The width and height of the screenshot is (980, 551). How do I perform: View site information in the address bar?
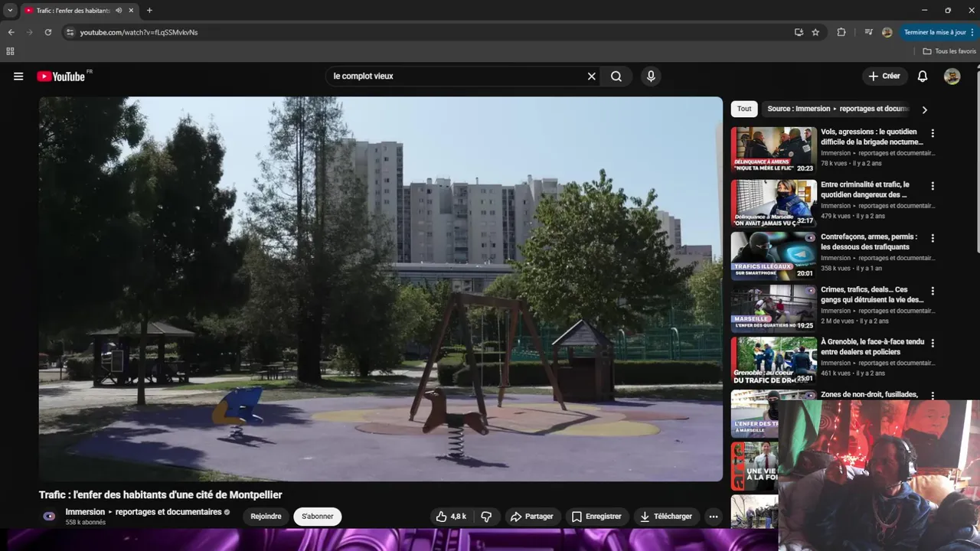point(70,32)
